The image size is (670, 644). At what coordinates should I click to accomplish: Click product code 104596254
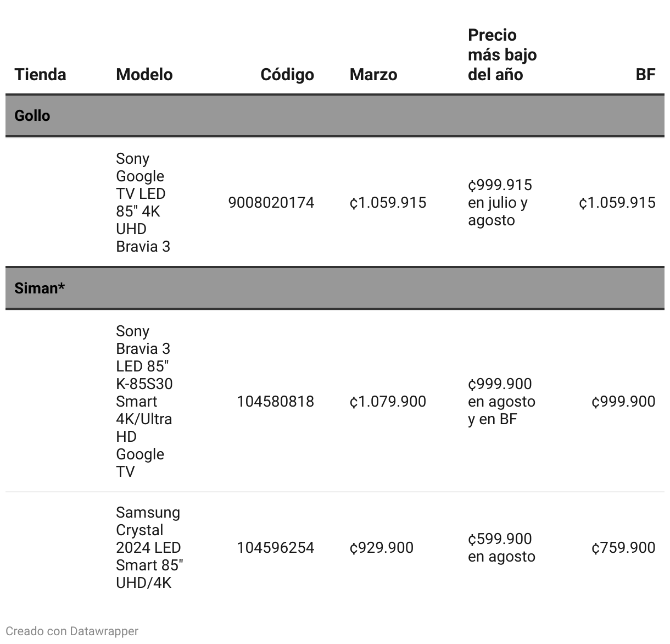[275, 547]
